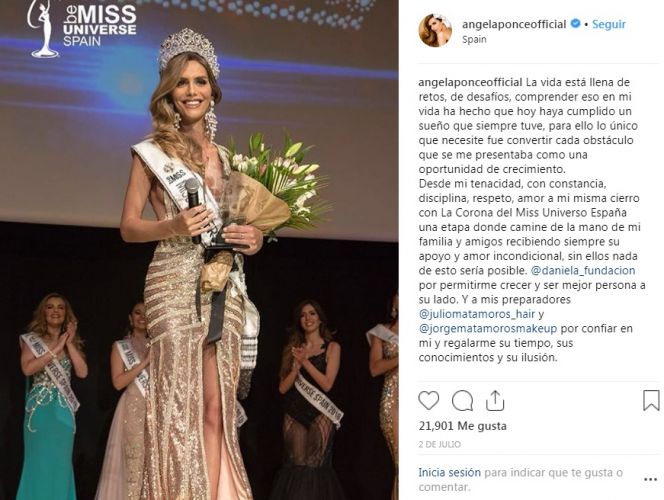Share the post via share icon

pyautogui.click(x=495, y=400)
